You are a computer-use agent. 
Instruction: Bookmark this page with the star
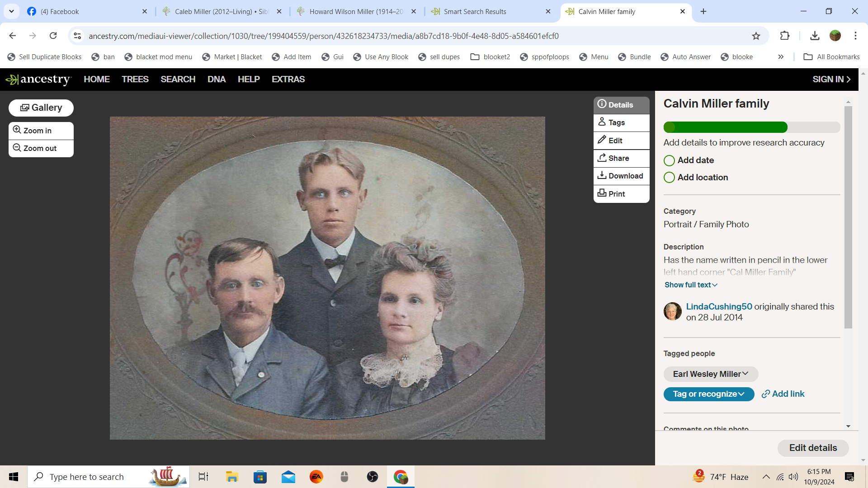[756, 36]
